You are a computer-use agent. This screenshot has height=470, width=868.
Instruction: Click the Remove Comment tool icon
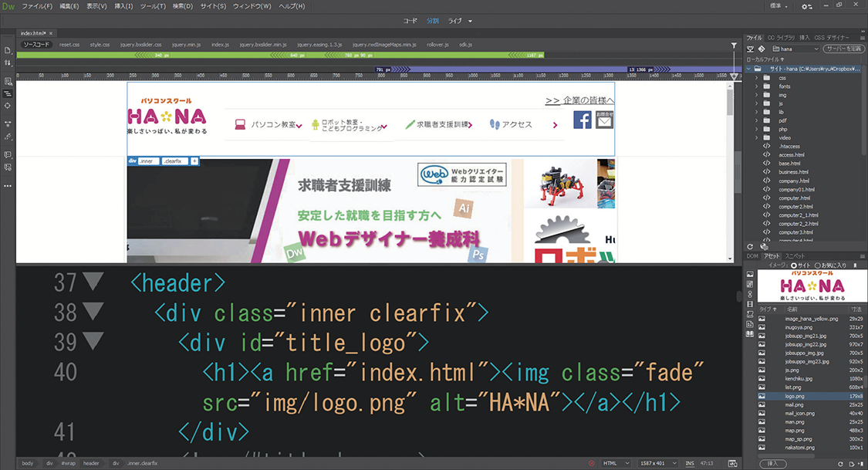(8, 167)
